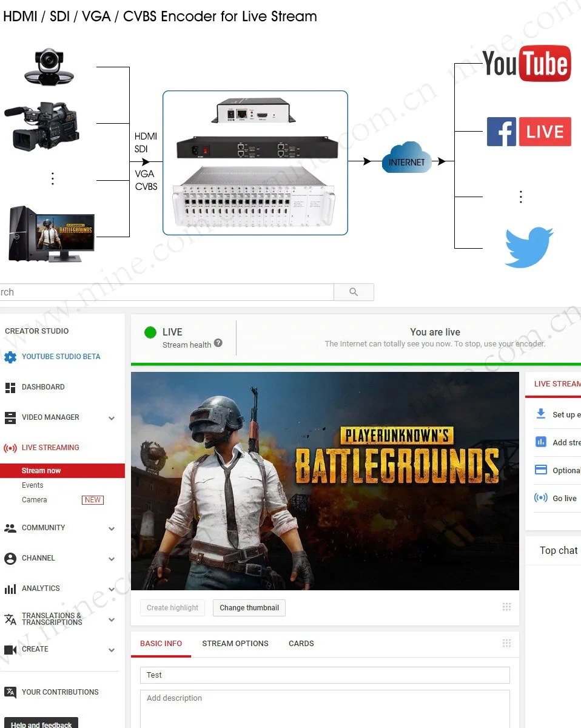This screenshot has height=728, width=581.
Task: Expand the Create menu chevron
Action: [112, 650]
